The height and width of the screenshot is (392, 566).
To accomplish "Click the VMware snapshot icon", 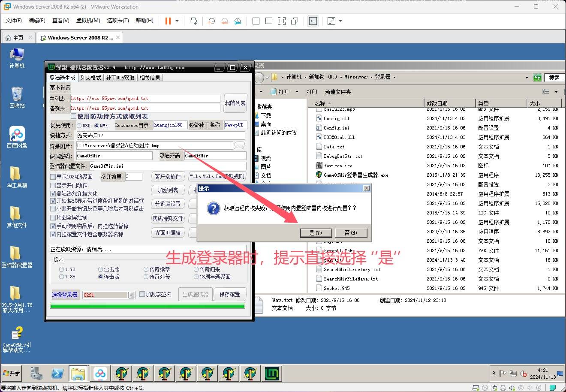I will coord(211,21).
